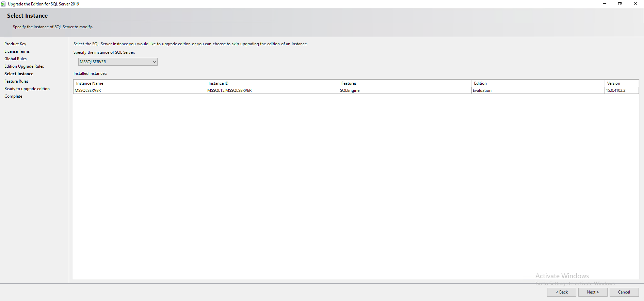Image resolution: width=644 pixels, height=301 pixels.
Task: Go to Edition Upgrade Rules step
Action: [24, 66]
